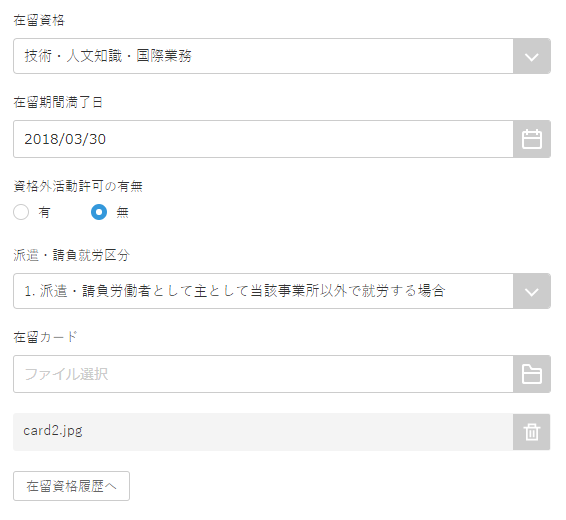The width and height of the screenshot is (566, 520).
Task: Click the 資格外活動許可の有無 label
Action: (78, 186)
